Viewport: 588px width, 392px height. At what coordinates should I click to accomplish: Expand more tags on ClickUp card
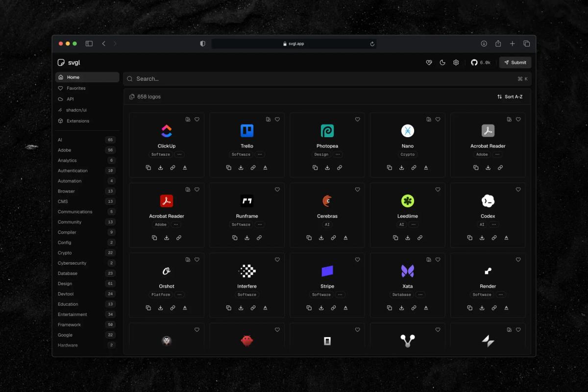179,154
